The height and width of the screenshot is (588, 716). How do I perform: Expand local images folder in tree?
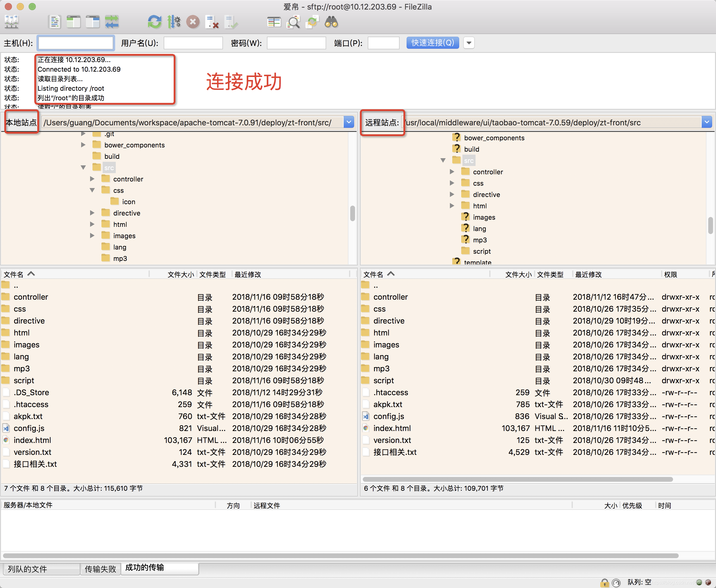pyautogui.click(x=92, y=235)
